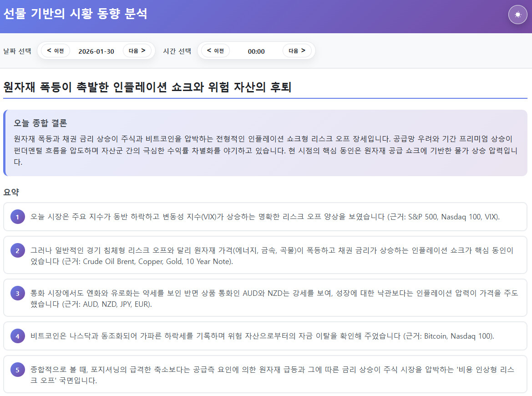Advance to the next date
This screenshot has height=396, width=532.
(x=137, y=51)
